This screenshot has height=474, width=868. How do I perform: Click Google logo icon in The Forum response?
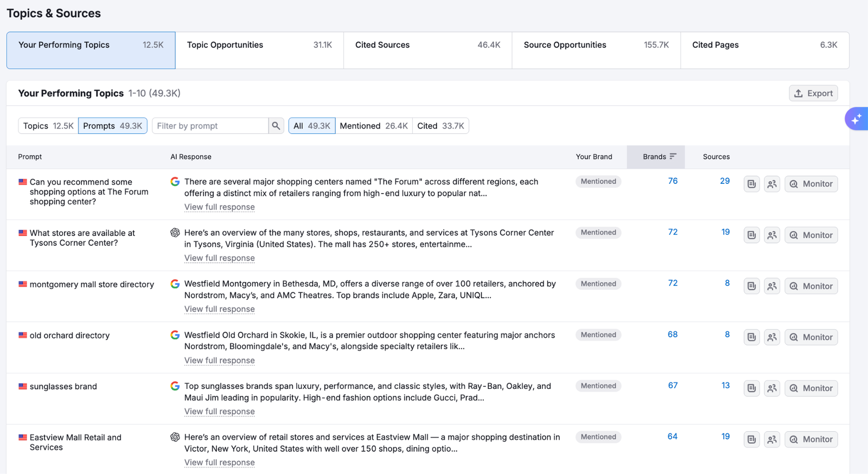point(175,182)
